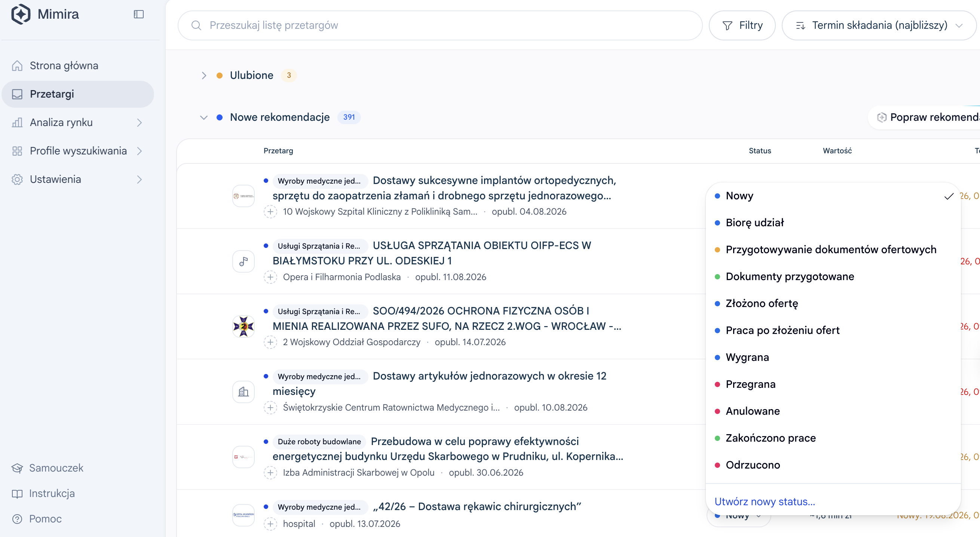This screenshot has height=537, width=980.
Task: Select the checked Nowy status option
Action: [x=833, y=196]
